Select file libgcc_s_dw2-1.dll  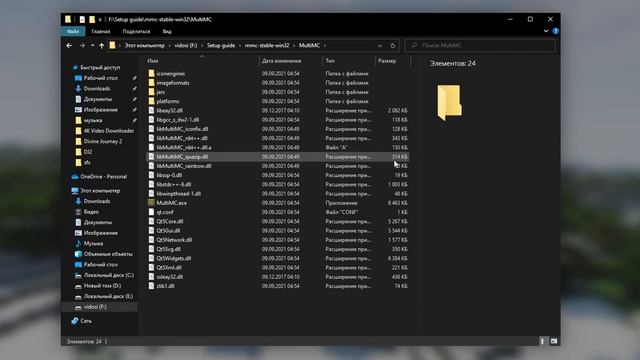(x=178, y=120)
